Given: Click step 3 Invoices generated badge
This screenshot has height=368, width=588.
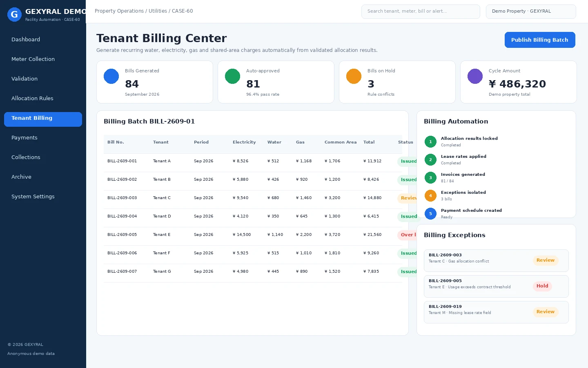Looking at the screenshot, I should [x=430, y=178].
